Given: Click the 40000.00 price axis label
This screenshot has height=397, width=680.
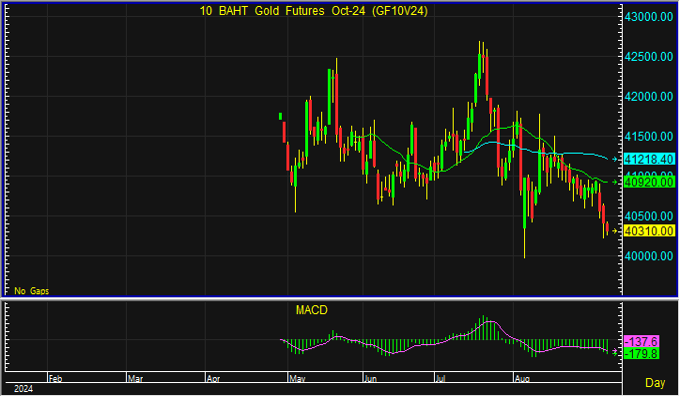Looking at the screenshot, I should click(x=649, y=256).
